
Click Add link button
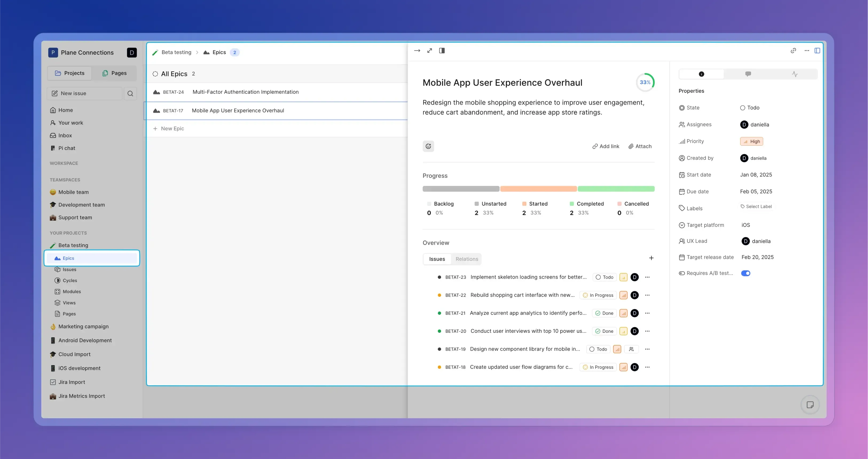[606, 146]
